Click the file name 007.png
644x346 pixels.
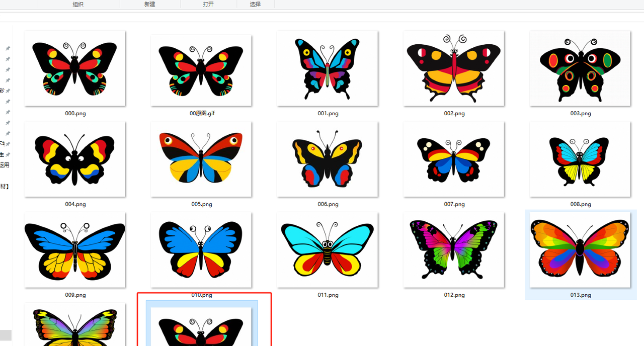(454, 204)
